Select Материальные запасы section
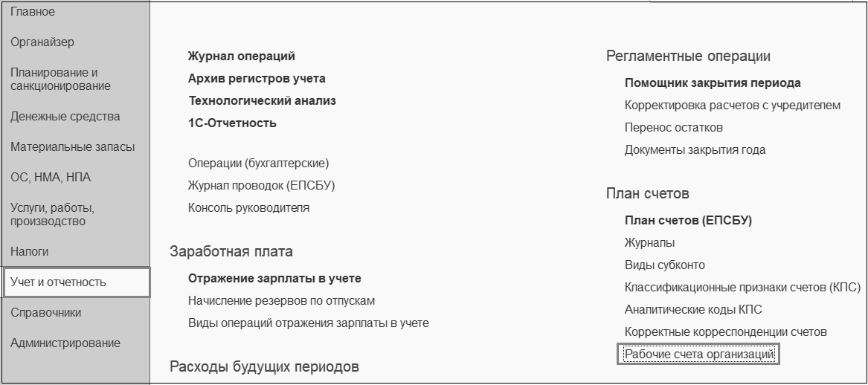Screen dimensions: 868x385 click(x=72, y=147)
